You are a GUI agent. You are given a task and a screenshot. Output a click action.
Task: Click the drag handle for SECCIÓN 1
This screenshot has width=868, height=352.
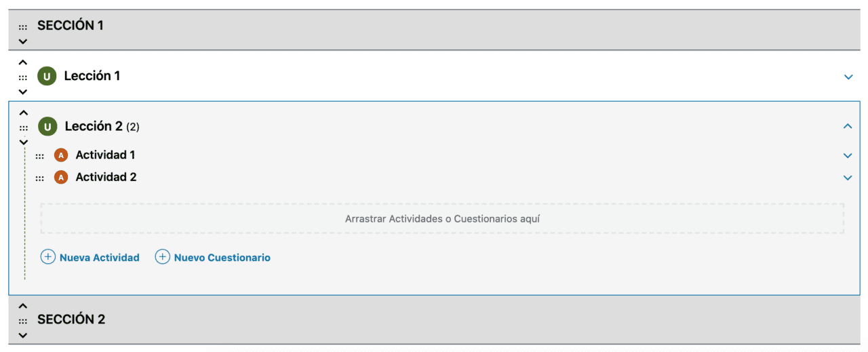click(x=23, y=27)
